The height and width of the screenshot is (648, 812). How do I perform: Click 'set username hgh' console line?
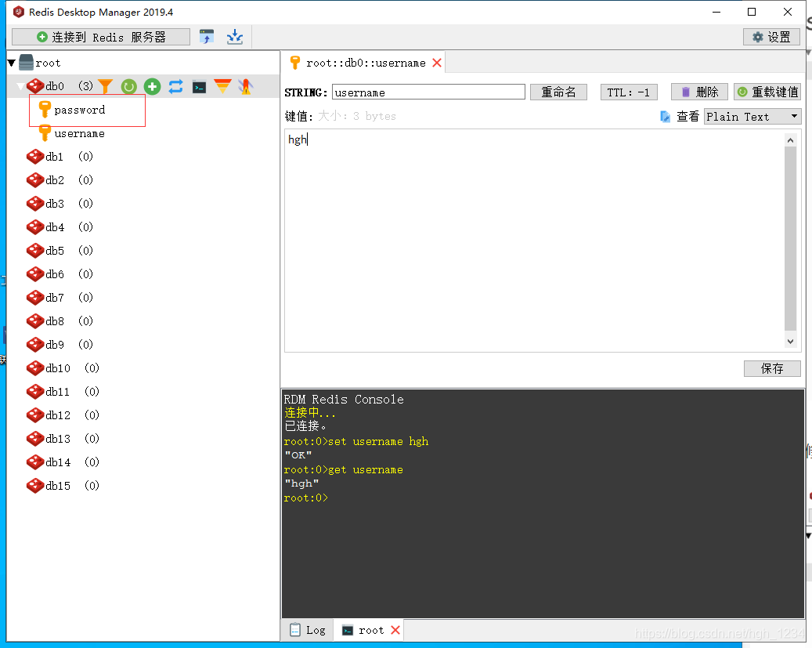356,442
